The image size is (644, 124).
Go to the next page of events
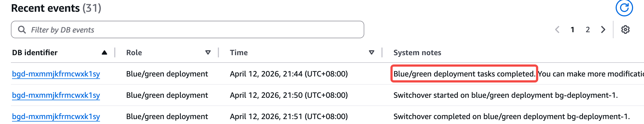pos(603,29)
